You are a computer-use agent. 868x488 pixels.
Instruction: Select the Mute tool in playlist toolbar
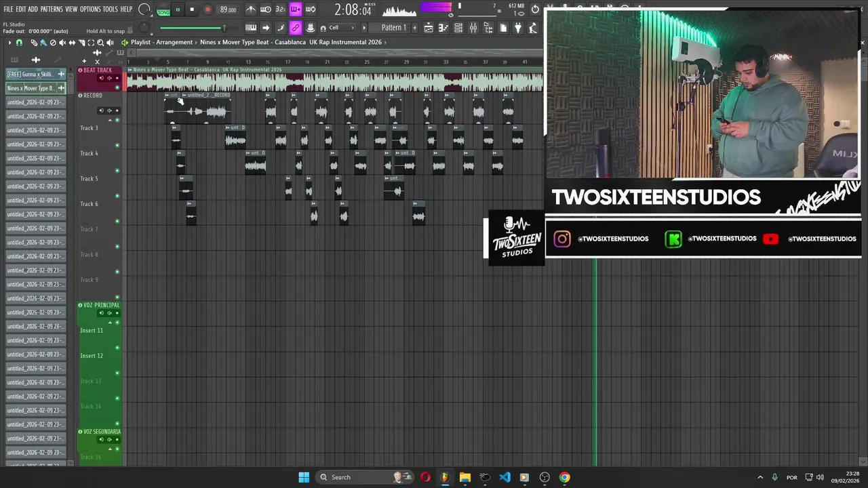(x=62, y=42)
